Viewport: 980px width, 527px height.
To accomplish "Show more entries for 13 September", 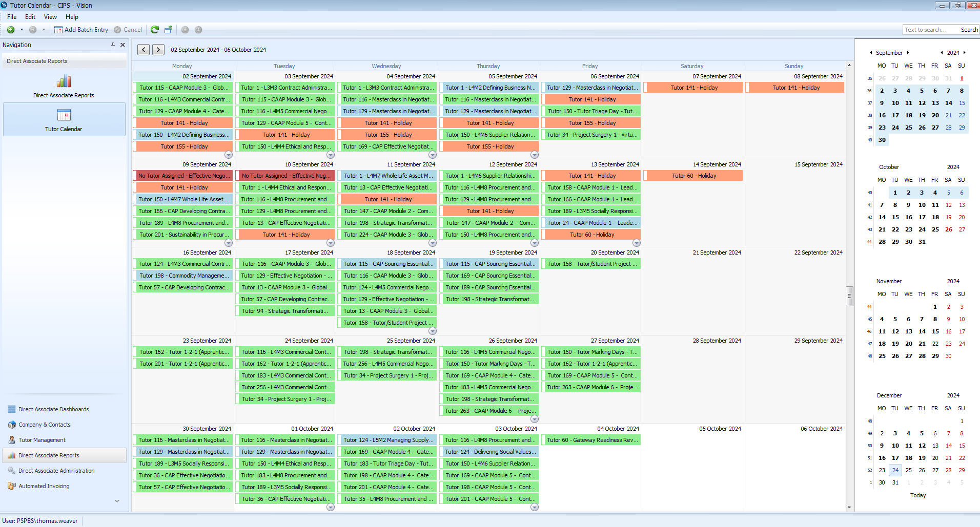I will [637, 243].
